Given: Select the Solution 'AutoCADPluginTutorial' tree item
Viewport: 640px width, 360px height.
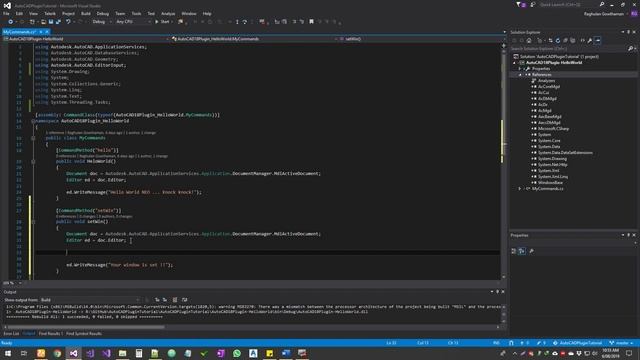Looking at the screenshot, I should click(x=556, y=57).
